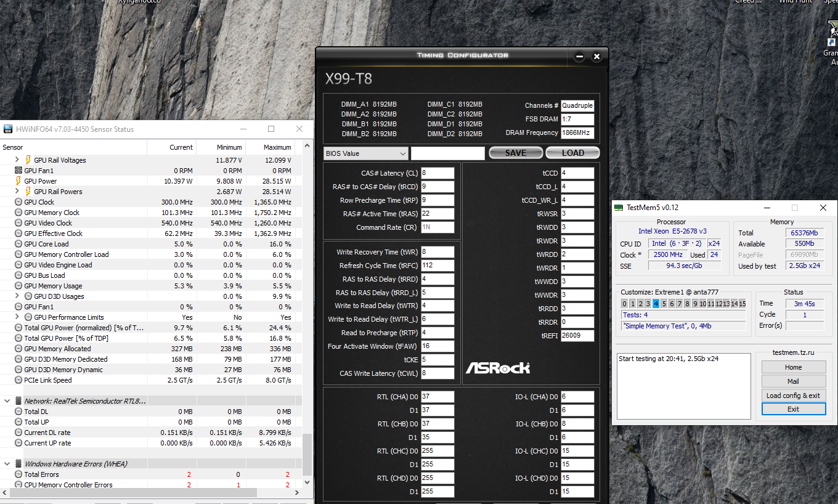This screenshot has height=504, width=838.
Task: Click the icon beside GPU Video Clock
Action: [x=18, y=223]
